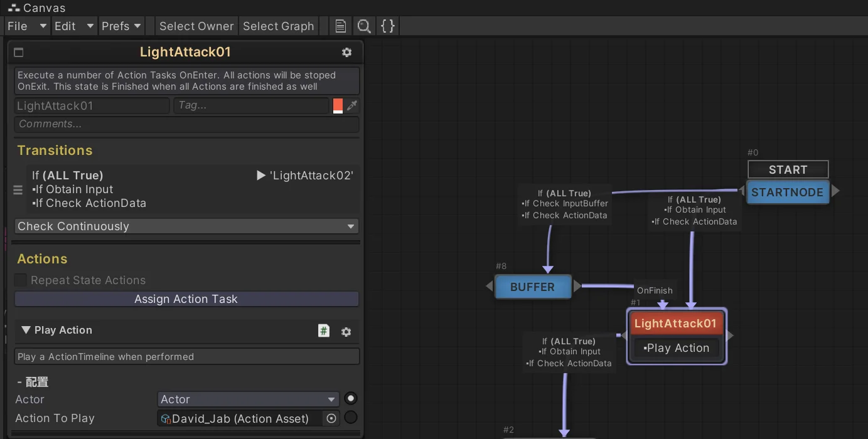Click the Select Graph button

click(x=278, y=26)
